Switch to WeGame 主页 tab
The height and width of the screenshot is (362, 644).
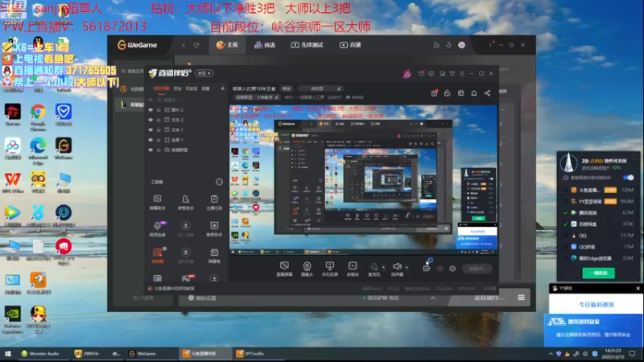[228, 45]
